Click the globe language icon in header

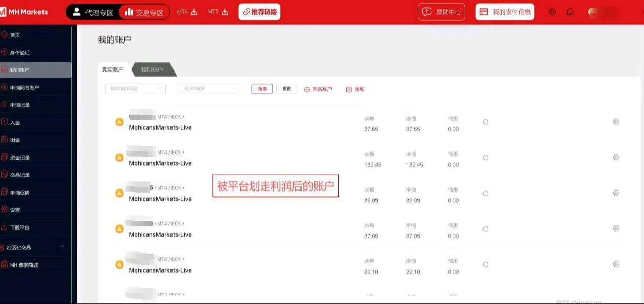pos(552,12)
